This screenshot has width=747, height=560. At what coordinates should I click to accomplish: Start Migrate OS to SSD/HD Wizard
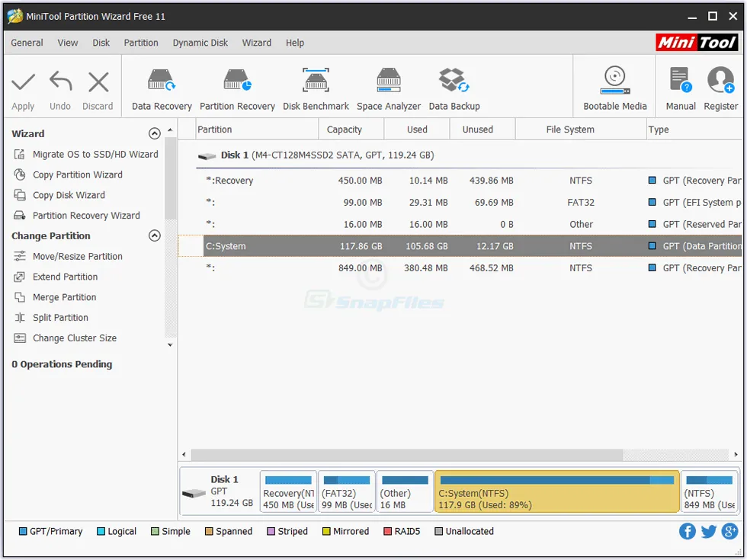click(86, 154)
